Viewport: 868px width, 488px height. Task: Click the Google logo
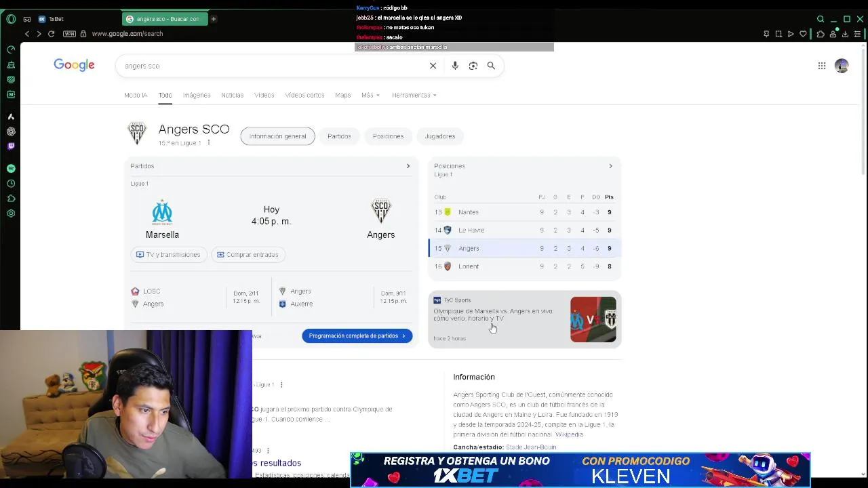(74, 65)
